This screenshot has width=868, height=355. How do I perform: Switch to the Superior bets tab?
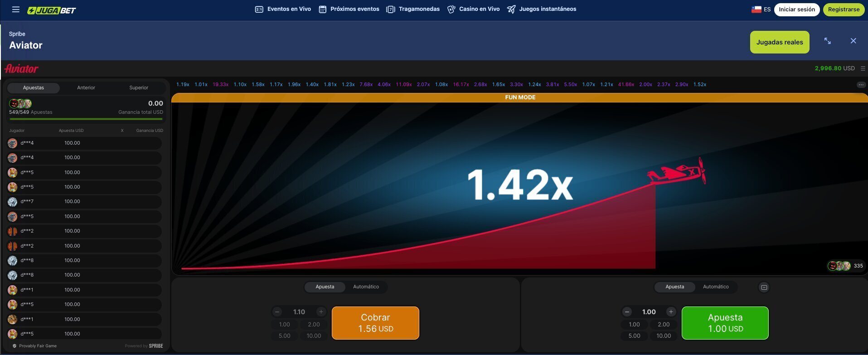[x=139, y=88]
